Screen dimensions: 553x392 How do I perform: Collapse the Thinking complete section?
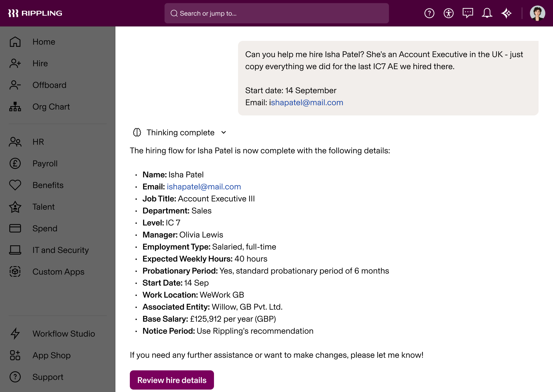[x=224, y=133]
